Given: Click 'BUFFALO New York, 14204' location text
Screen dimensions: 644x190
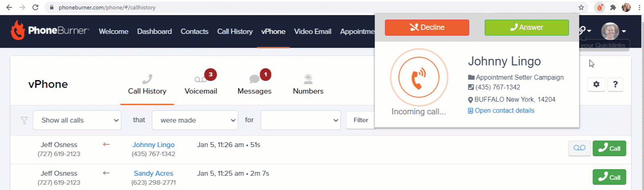Looking at the screenshot, I should tap(515, 99).
